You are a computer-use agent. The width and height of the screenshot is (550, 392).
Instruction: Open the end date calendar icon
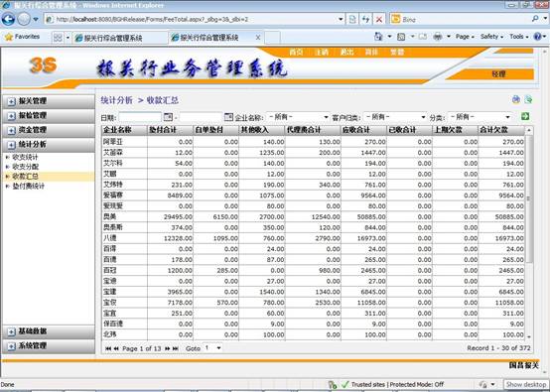tap(228, 117)
